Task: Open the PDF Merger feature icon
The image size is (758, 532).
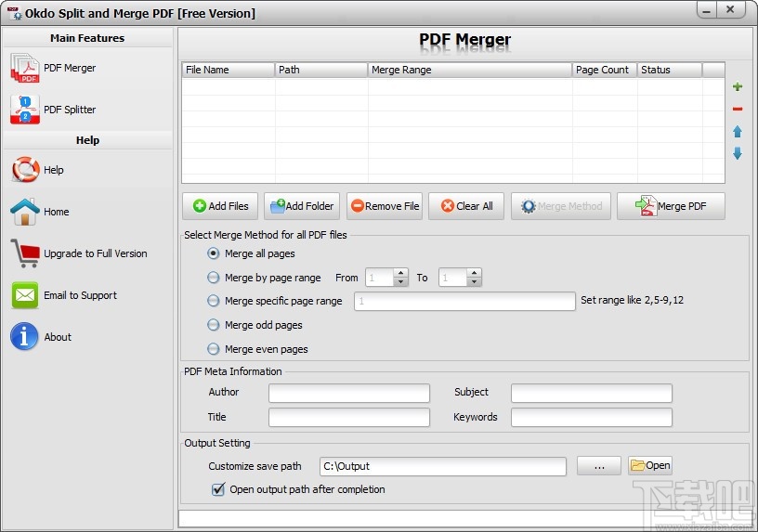Action: click(x=25, y=68)
